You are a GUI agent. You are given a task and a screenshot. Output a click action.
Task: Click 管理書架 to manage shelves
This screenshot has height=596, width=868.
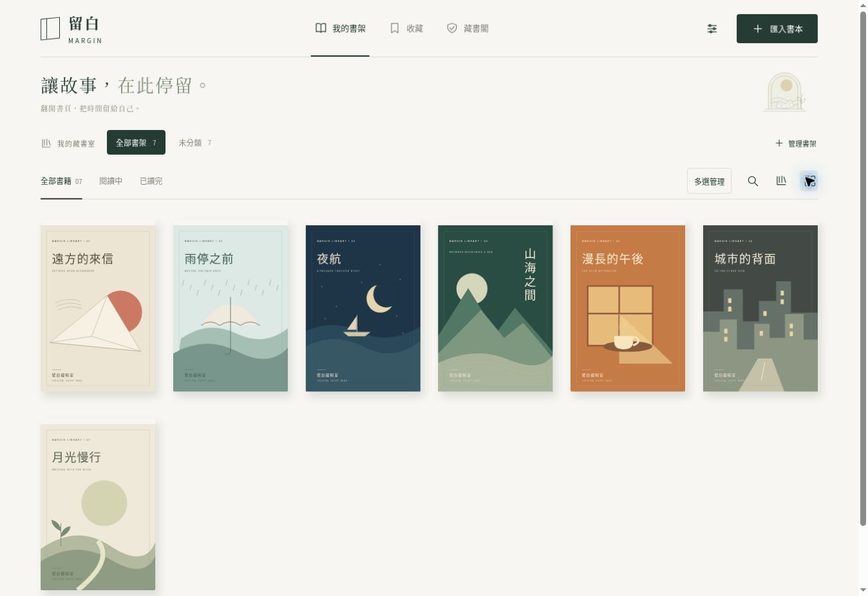point(796,144)
